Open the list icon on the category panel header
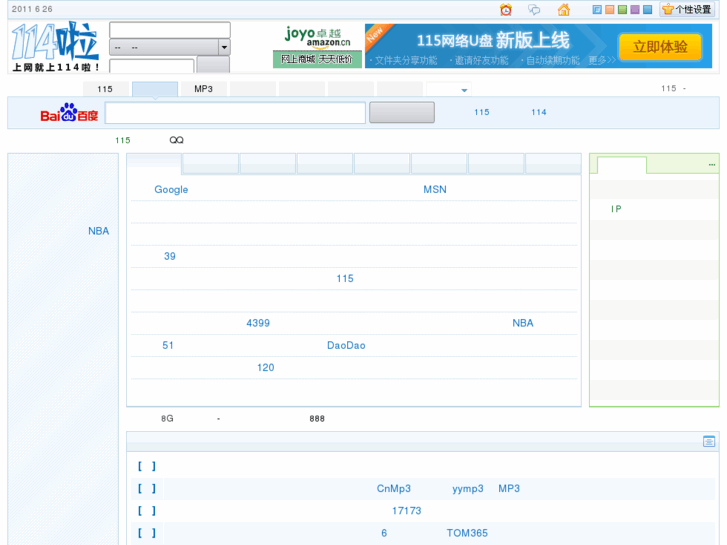This screenshot has width=727, height=545. click(708, 441)
